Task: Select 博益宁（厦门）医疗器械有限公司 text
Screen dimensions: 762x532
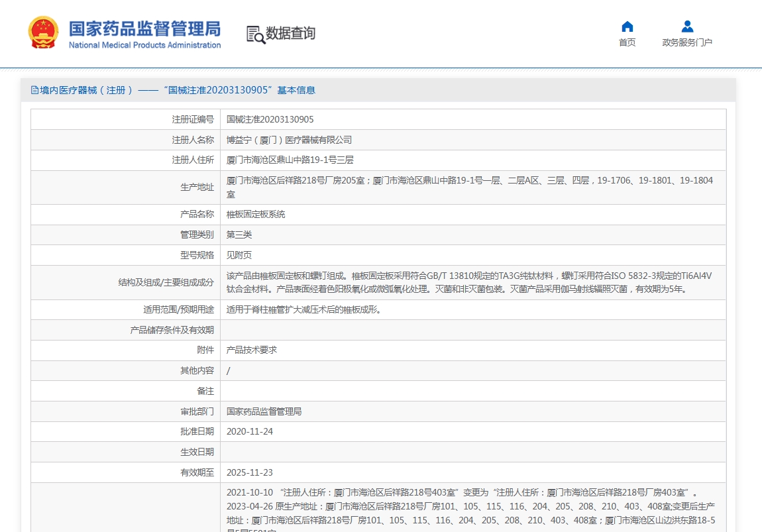Action: [x=289, y=140]
